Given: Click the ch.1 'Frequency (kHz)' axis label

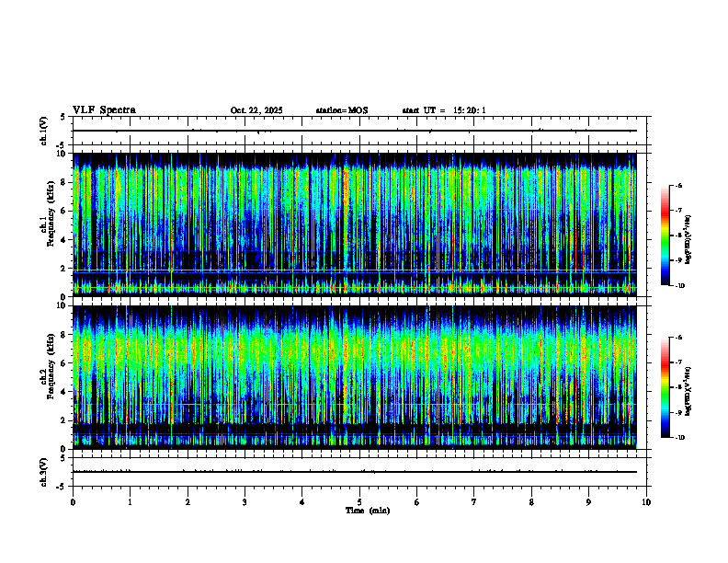Looking at the screenshot, I should tap(51, 212).
